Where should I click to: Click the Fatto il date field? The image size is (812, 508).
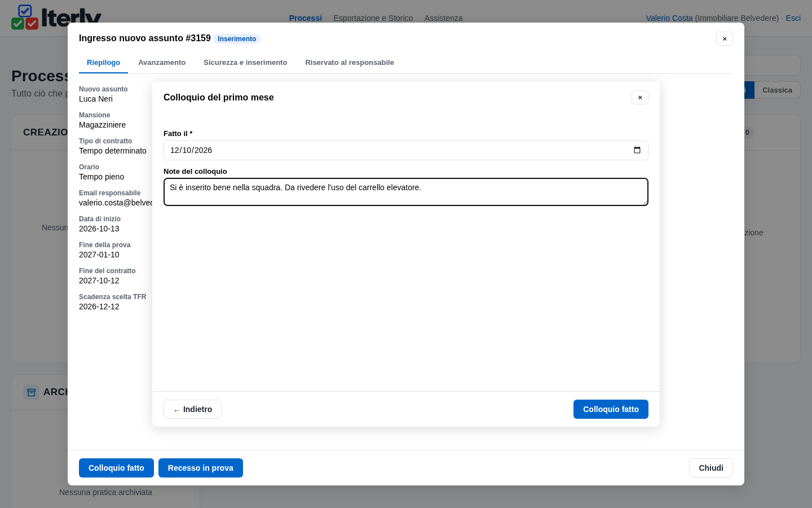(406, 150)
